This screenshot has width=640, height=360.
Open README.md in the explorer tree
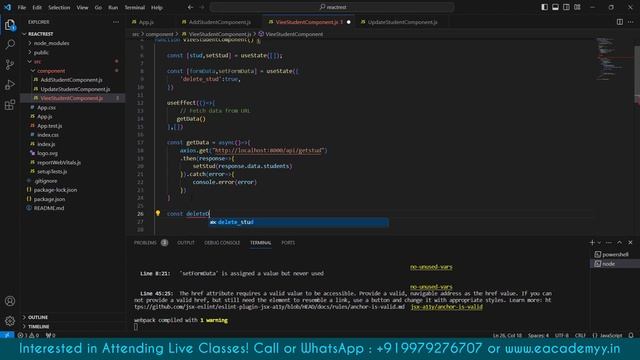49,208
